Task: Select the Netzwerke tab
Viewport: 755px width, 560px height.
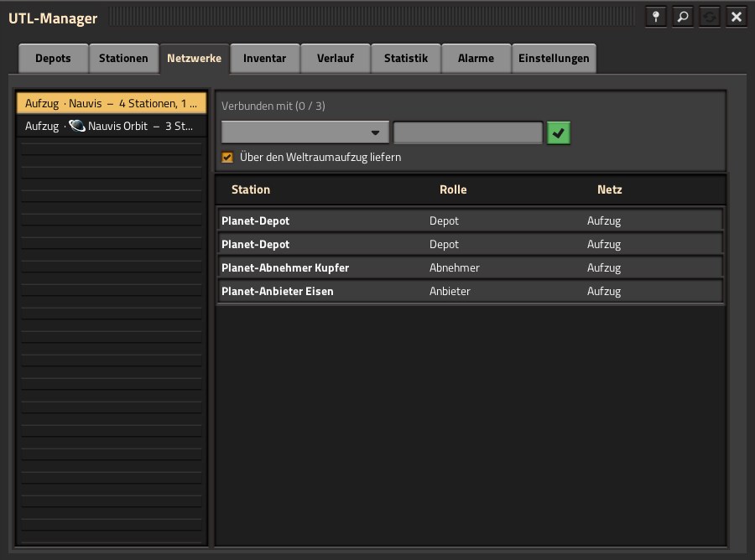Action: pyautogui.click(x=194, y=58)
